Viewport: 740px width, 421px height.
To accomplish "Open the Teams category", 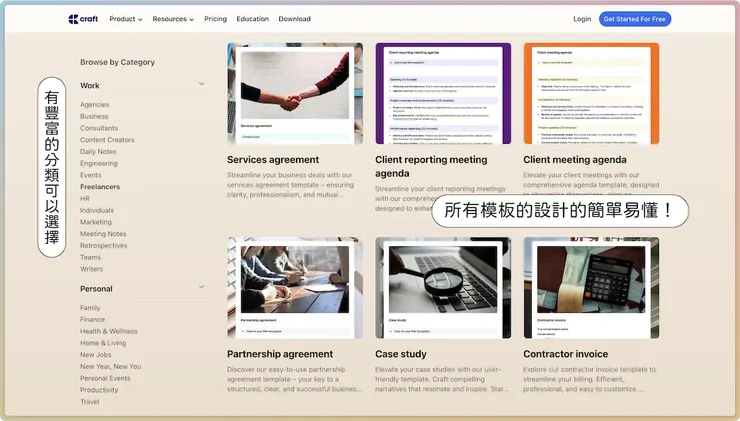I will tap(90, 257).
